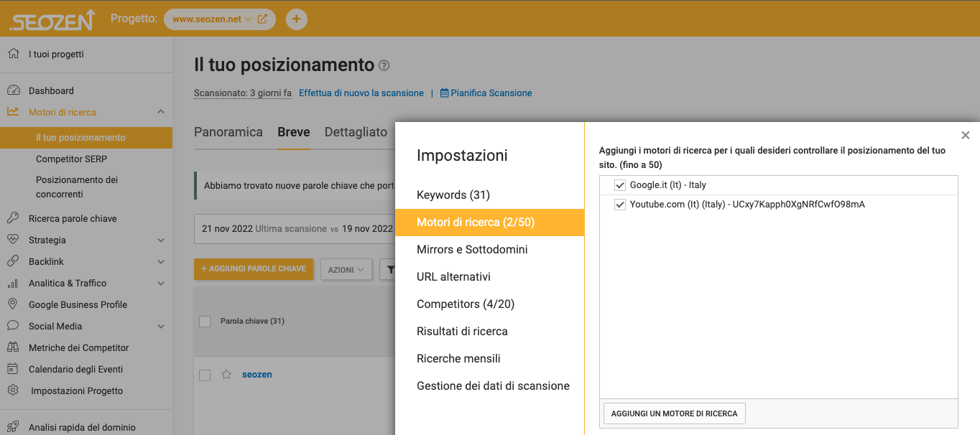The image size is (980, 435).
Task: Star the seozen keyword
Action: pyautogui.click(x=226, y=375)
